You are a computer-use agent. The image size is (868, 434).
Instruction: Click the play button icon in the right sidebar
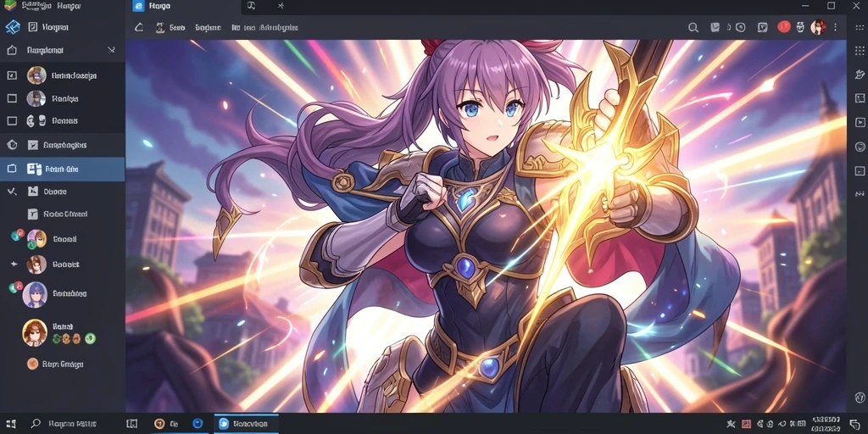[860, 122]
